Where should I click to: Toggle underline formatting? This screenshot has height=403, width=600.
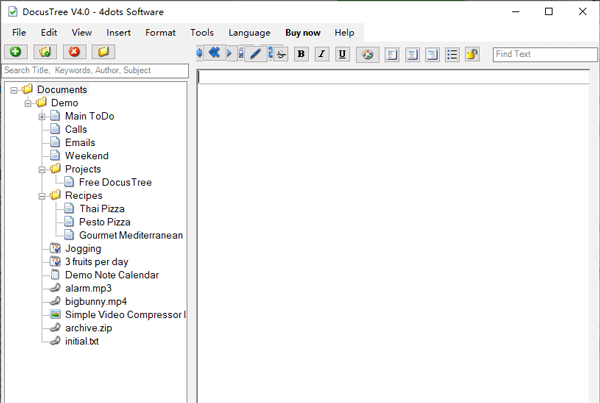[342, 54]
